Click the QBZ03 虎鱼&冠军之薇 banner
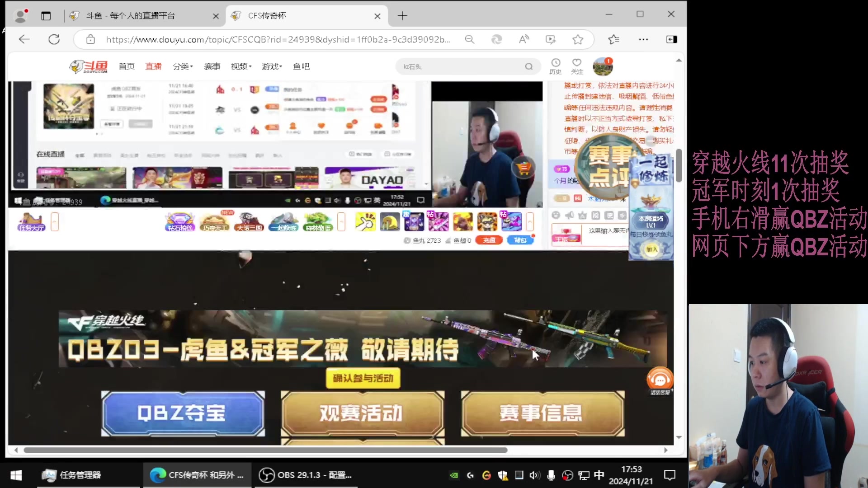868x488 pixels. 363,339
